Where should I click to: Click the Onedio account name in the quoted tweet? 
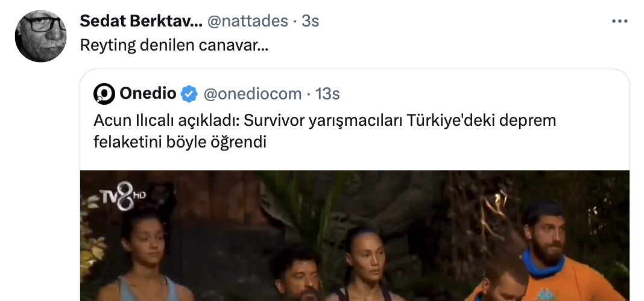[x=148, y=94]
